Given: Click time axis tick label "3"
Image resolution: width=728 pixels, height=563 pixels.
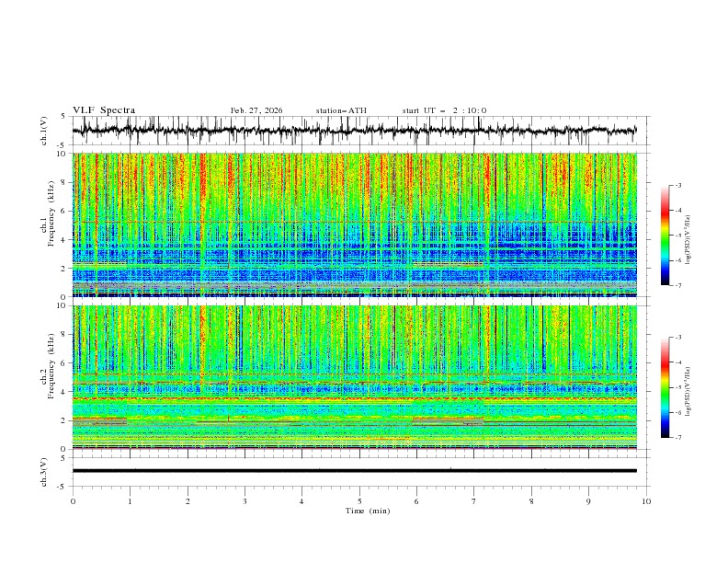Looking at the screenshot, I should click(x=245, y=501).
